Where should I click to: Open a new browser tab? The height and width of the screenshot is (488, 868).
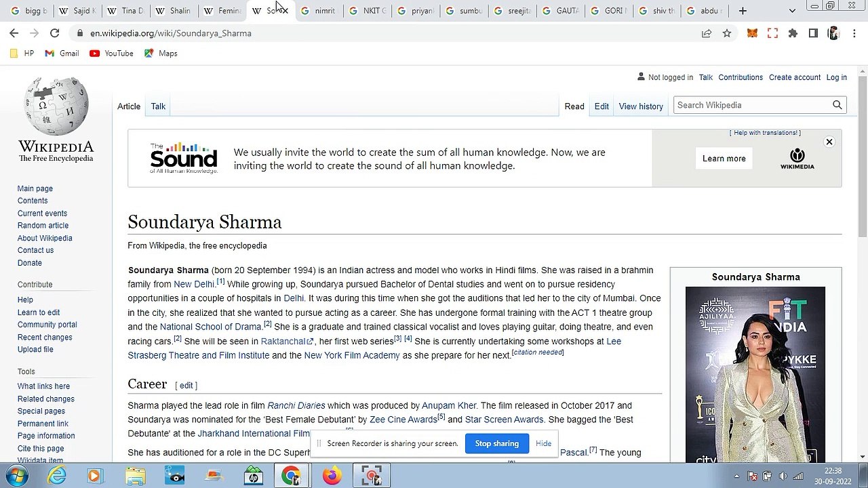[x=743, y=11]
